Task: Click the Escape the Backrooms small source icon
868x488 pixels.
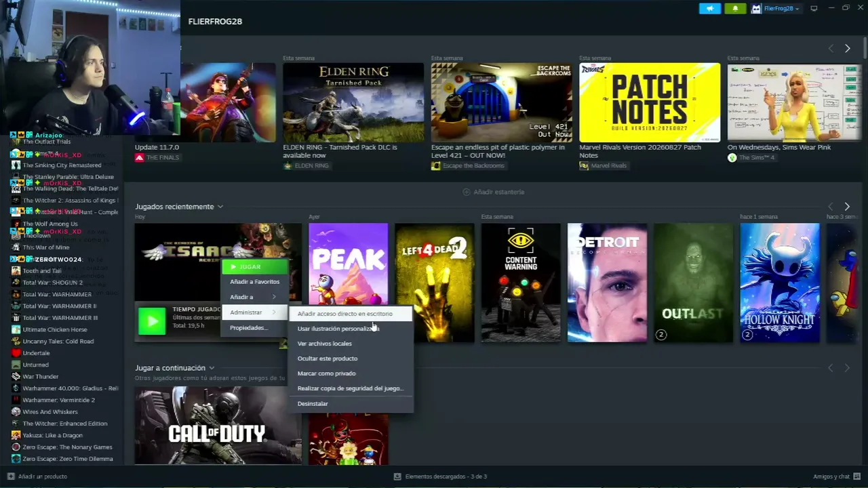Action: tap(435, 166)
